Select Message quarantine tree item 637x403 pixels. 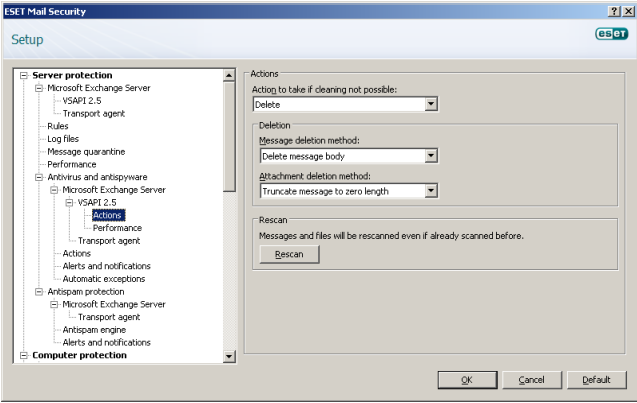pyautogui.click(x=86, y=152)
